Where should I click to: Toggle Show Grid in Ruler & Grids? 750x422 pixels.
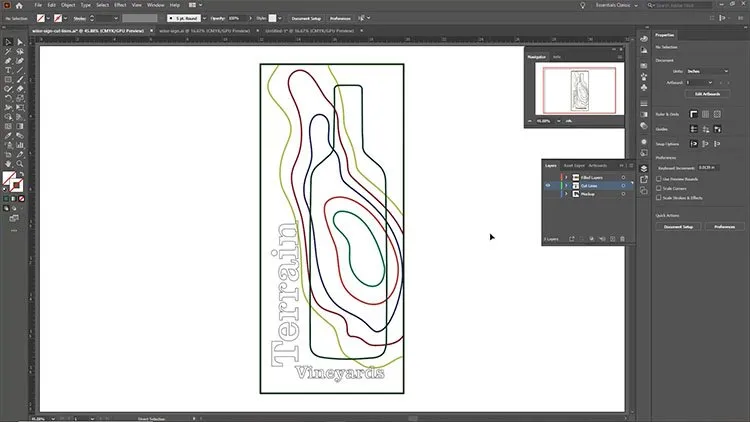click(x=706, y=114)
